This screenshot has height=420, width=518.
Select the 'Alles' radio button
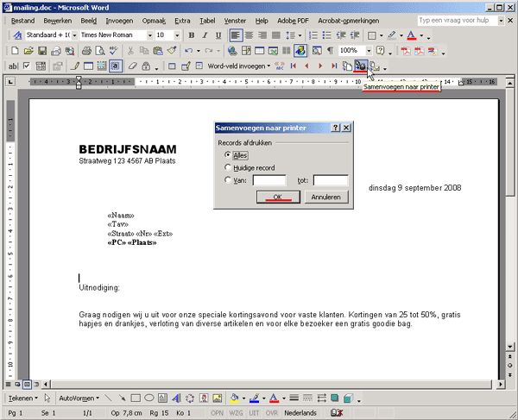pyautogui.click(x=227, y=154)
